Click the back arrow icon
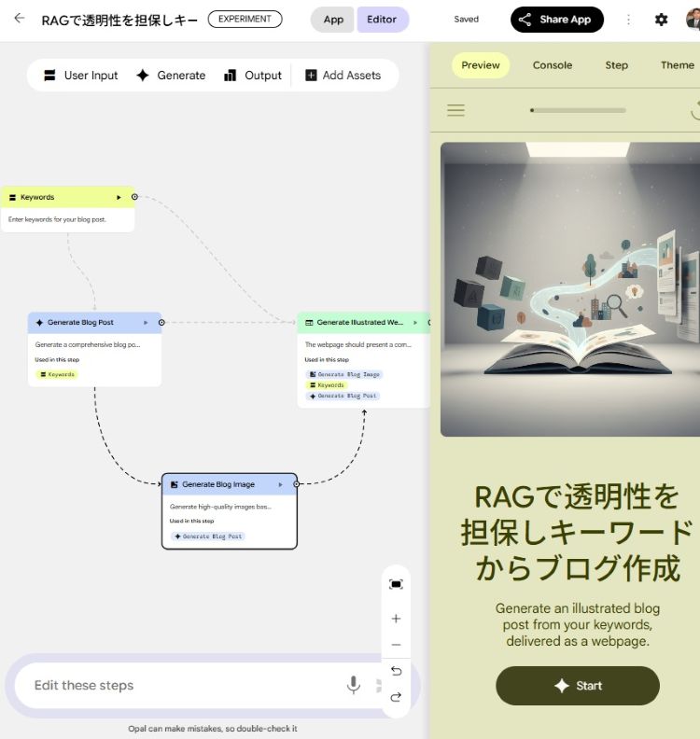This screenshot has height=739, width=700. 19,19
